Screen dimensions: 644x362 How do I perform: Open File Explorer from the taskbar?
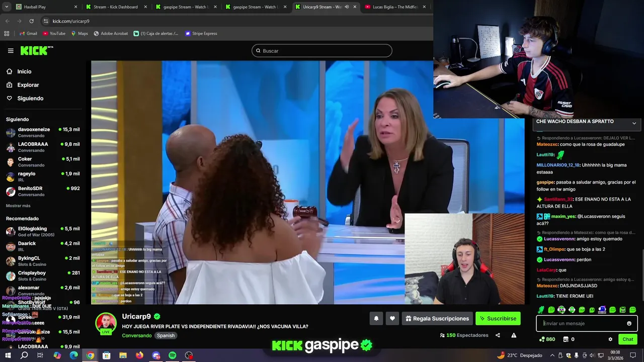click(123, 355)
